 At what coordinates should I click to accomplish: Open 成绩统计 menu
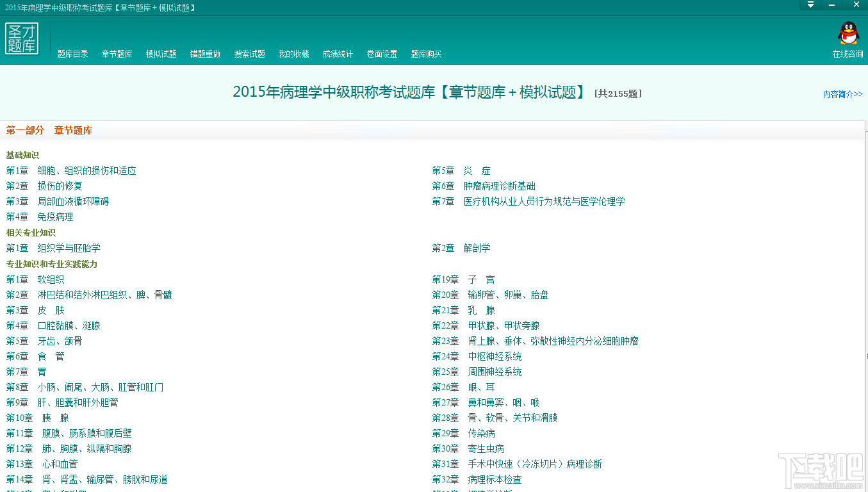pyautogui.click(x=338, y=54)
